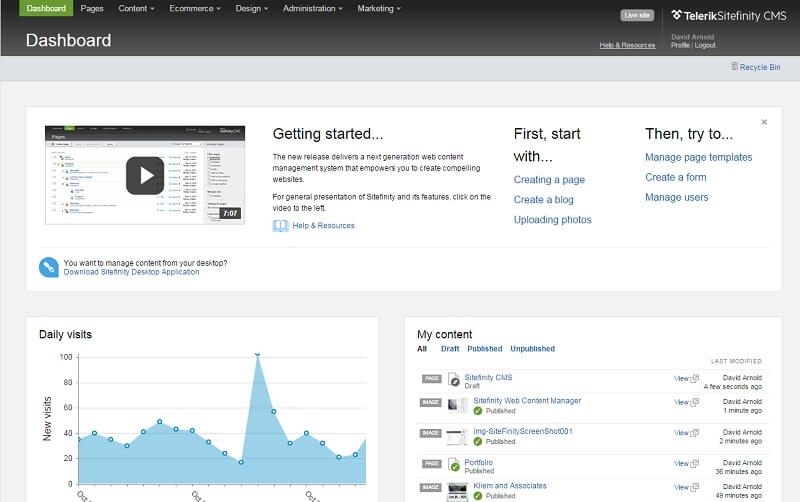Open the Sitefinity CMS draft page

pos(488,378)
